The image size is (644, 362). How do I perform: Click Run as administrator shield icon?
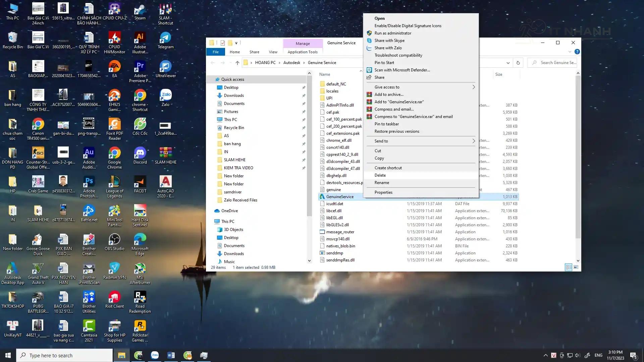tap(369, 33)
